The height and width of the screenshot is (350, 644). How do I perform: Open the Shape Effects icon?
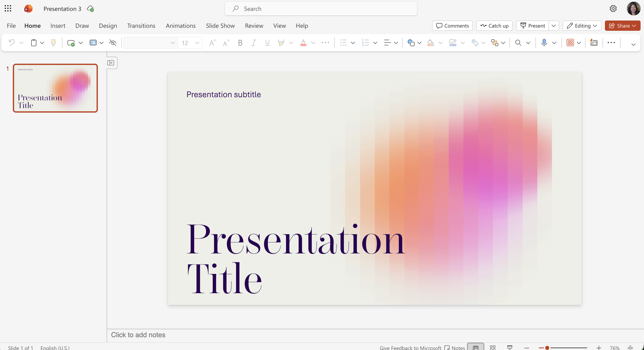click(x=475, y=43)
